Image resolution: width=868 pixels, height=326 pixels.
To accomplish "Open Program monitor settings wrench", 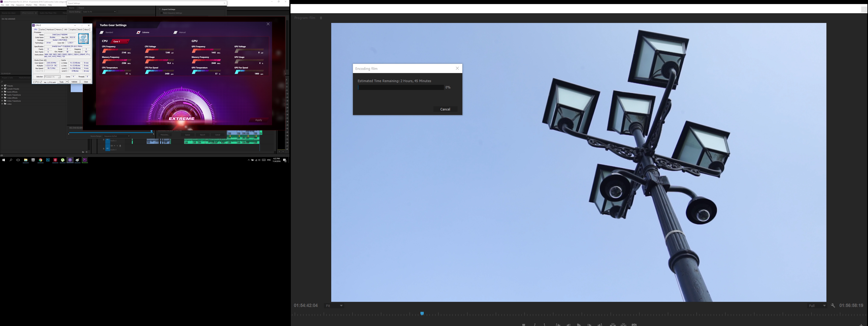I will point(833,305).
